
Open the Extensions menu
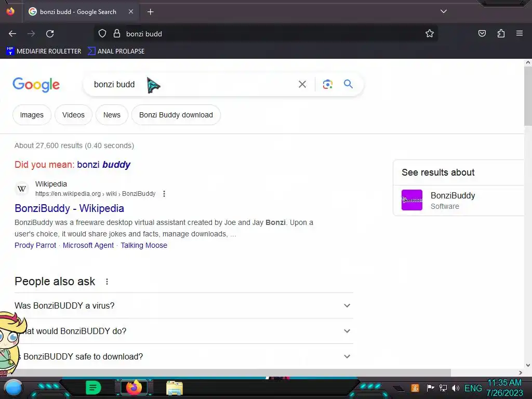pos(501,33)
